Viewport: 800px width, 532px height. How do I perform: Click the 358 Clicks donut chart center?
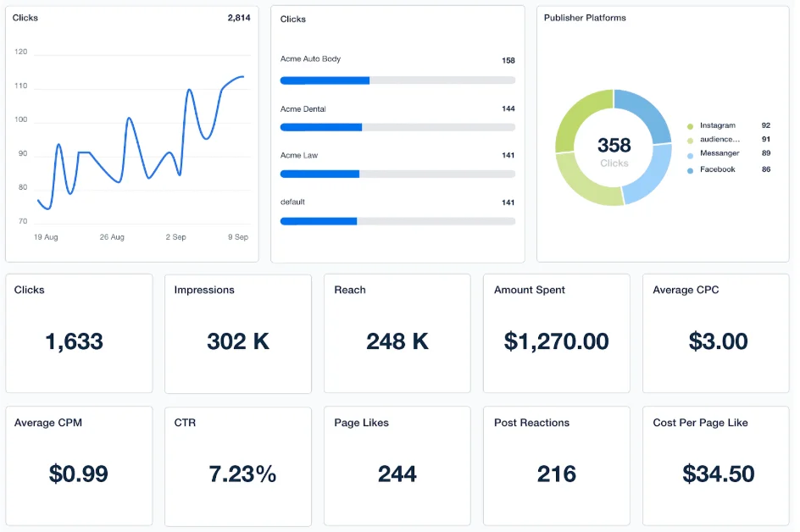click(x=614, y=148)
